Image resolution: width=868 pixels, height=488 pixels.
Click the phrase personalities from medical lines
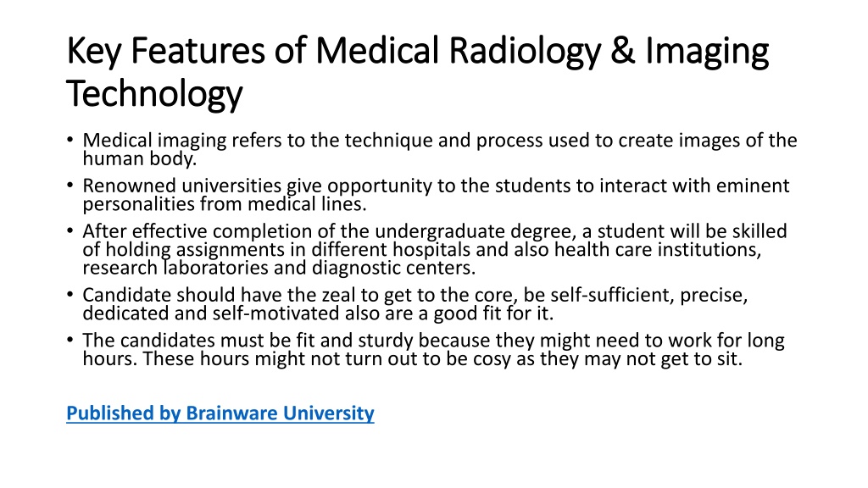click(x=224, y=204)
